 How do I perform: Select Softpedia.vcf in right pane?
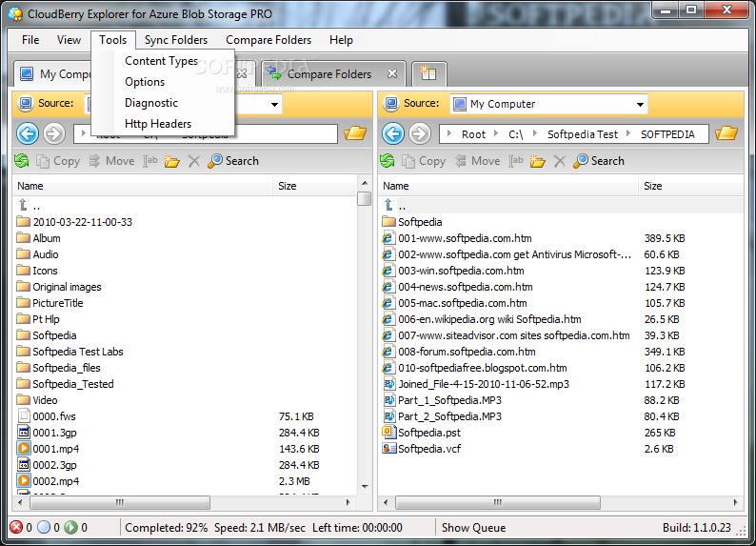[x=422, y=449]
